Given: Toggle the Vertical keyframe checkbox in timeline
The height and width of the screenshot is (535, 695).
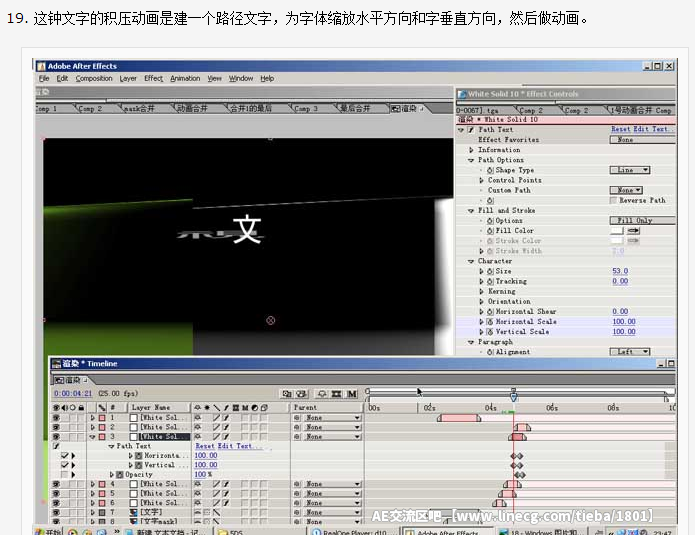Looking at the screenshot, I should [65, 465].
